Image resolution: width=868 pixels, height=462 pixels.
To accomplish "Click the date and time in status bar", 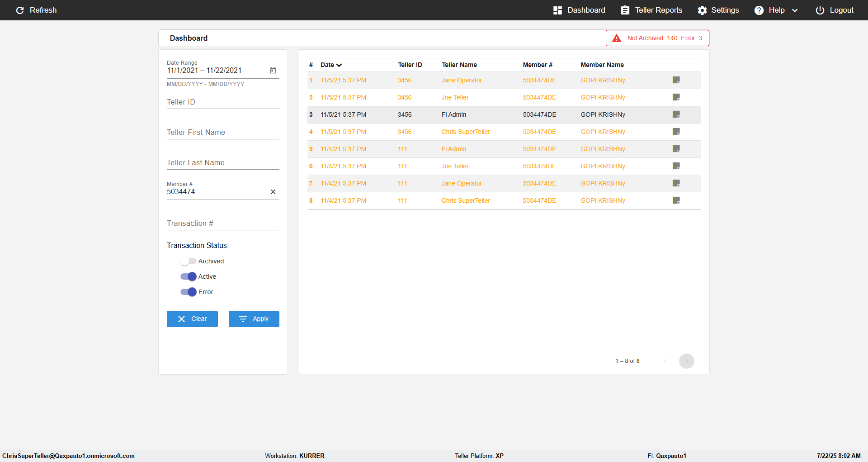I will [839, 456].
